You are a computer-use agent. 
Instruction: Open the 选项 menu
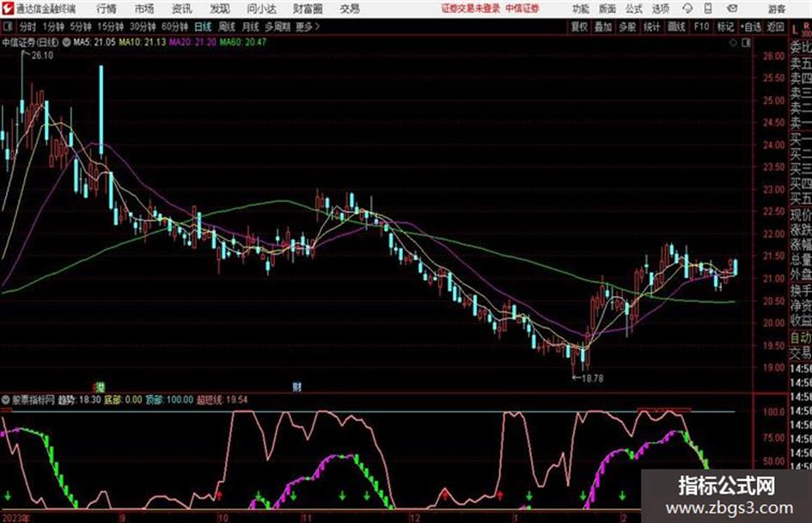[x=661, y=9]
